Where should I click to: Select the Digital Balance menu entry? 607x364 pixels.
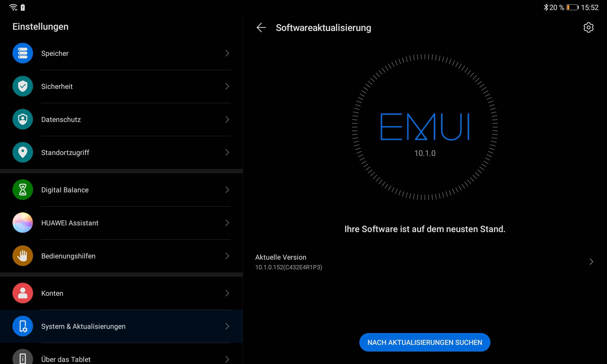pos(121,190)
